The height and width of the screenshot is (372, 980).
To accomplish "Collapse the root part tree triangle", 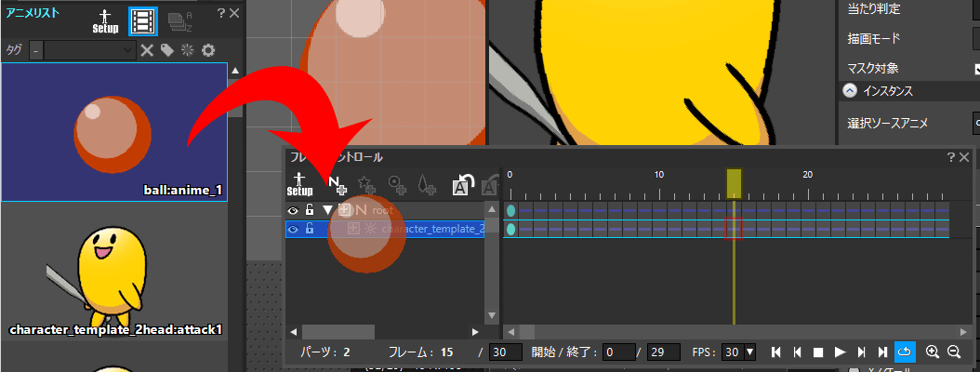I will pyautogui.click(x=327, y=210).
